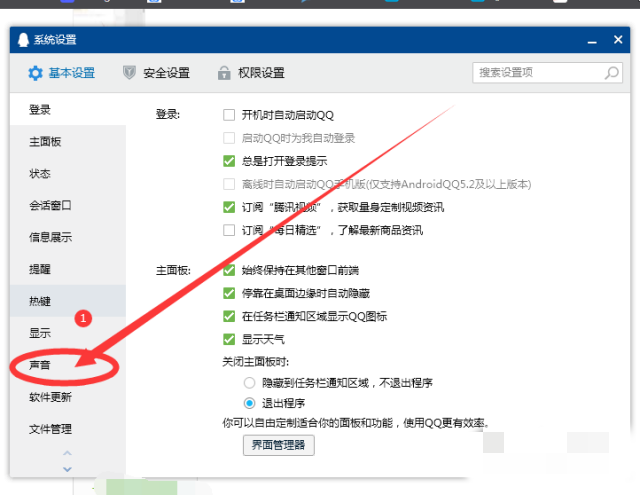Check the 订阅"每日精选" checkbox
Screen dimensions: 640x495
pyautogui.click(x=229, y=230)
